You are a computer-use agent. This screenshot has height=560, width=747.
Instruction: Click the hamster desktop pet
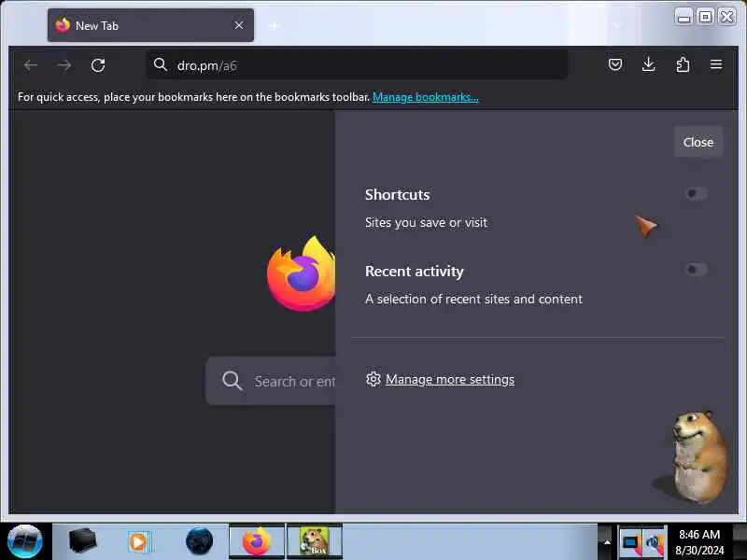pos(698,457)
